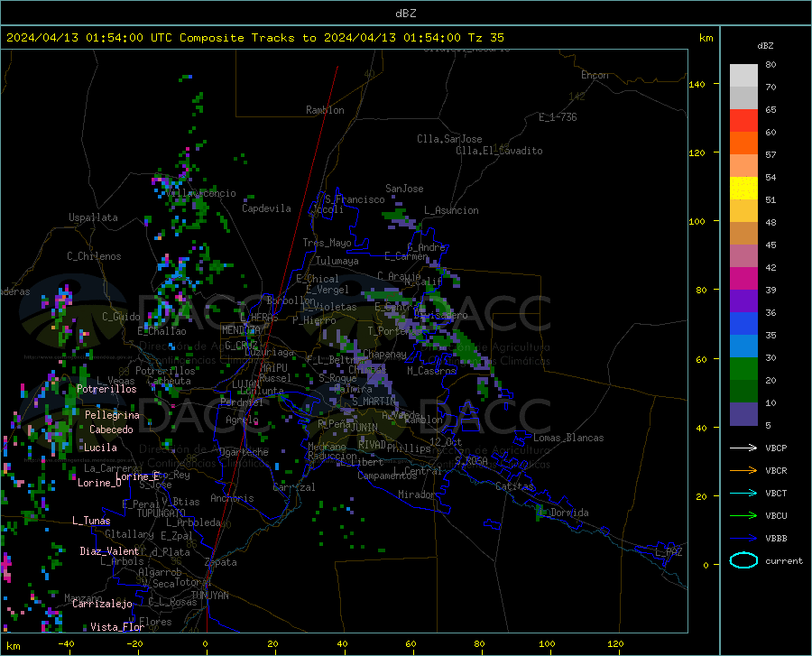Click the Campamentos label
This screenshot has height=656, width=812.
click(x=387, y=476)
